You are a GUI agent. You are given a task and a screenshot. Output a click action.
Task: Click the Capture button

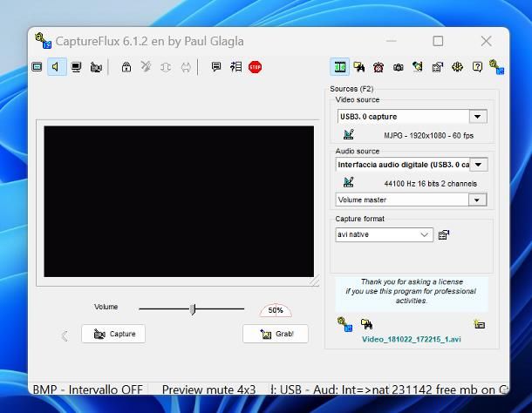pyautogui.click(x=113, y=334)
